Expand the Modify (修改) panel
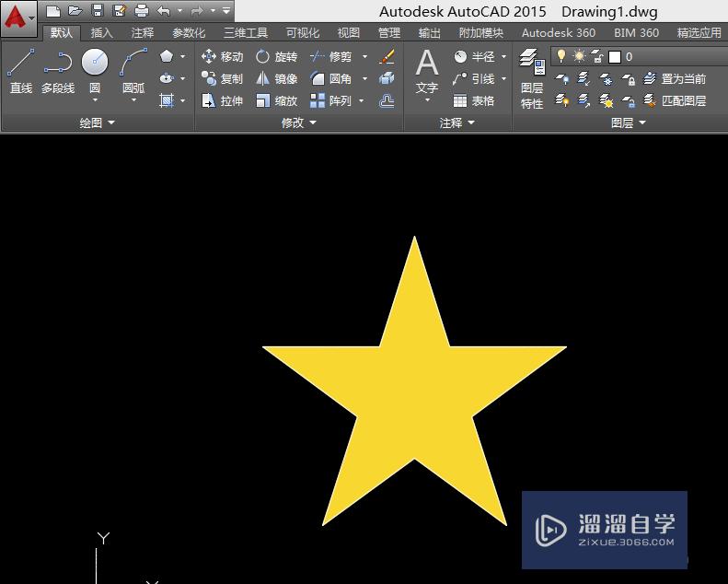728x584 pixels. point(298,123)
